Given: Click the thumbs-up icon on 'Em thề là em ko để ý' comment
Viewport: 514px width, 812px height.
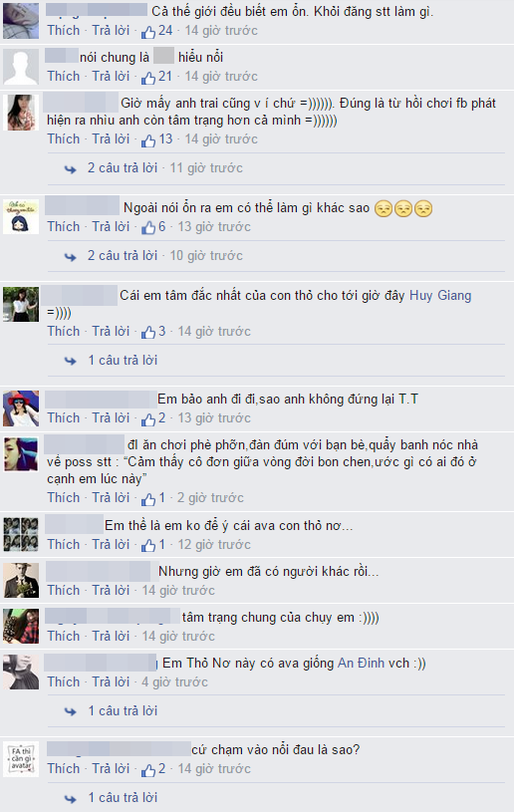Looking at the screenshot, I should 148,545.
